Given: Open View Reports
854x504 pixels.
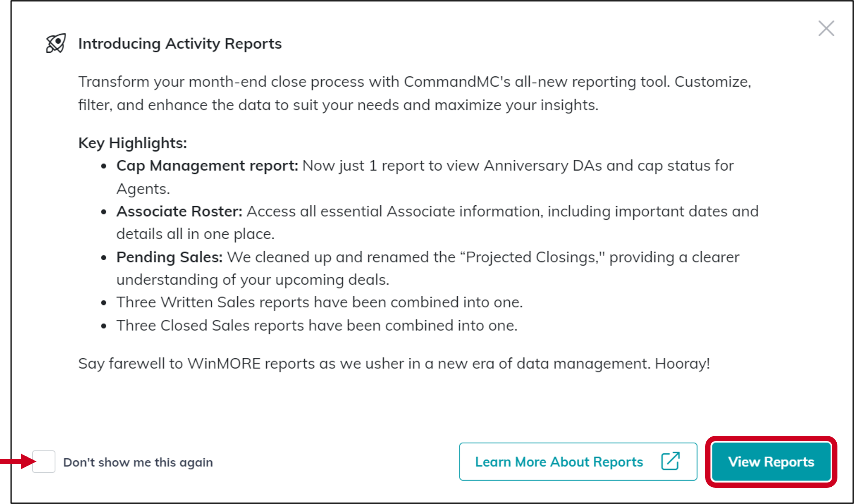Looking at the screenshot, I should click(771, 461).
